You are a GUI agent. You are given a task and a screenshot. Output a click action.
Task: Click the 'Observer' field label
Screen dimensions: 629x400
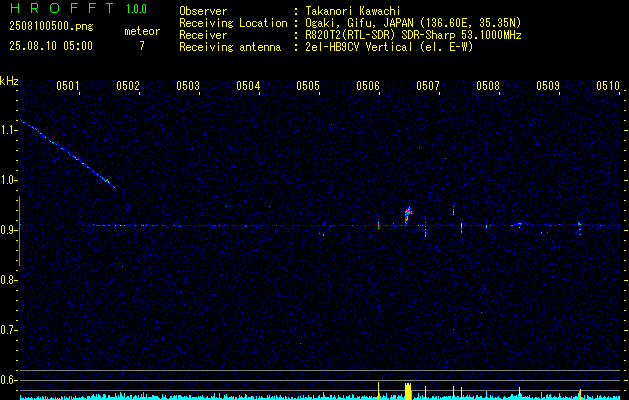203,11
